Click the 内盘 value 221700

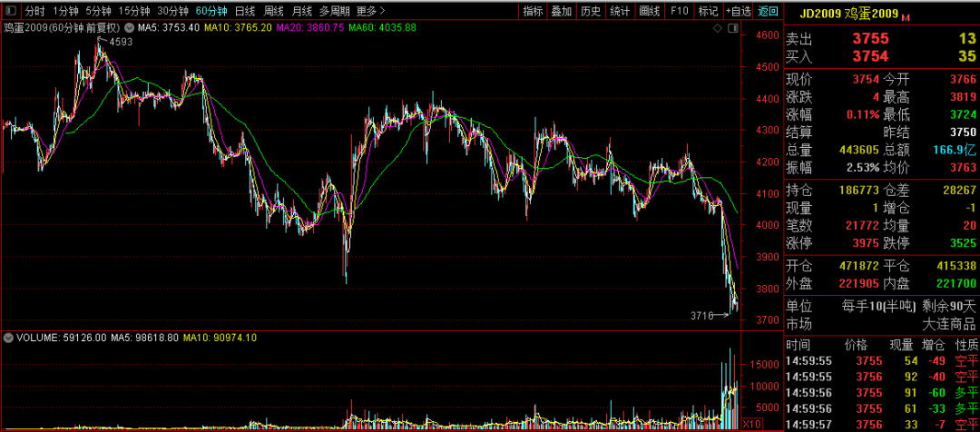[955, 284]
